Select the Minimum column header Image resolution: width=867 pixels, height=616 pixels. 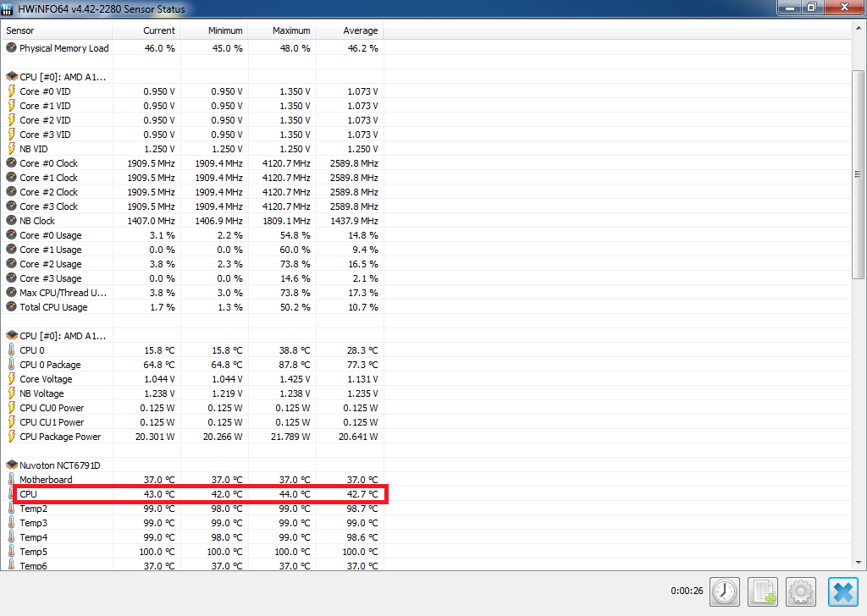[x=214, y=30]
